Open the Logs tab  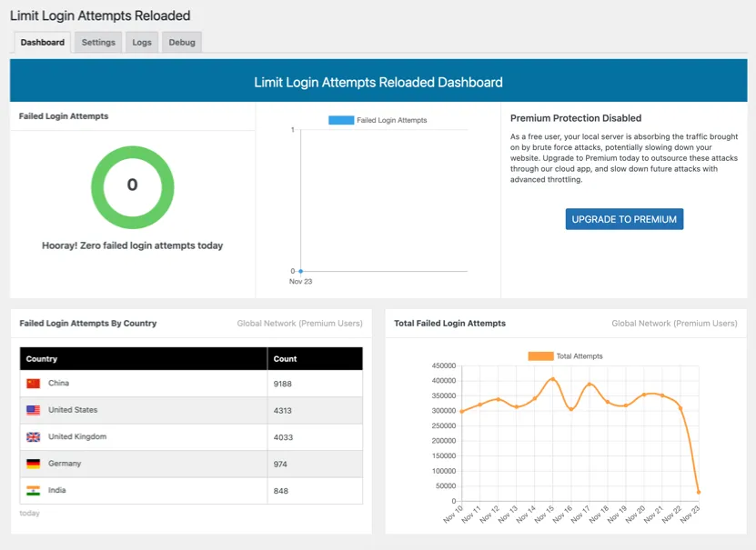142,43
